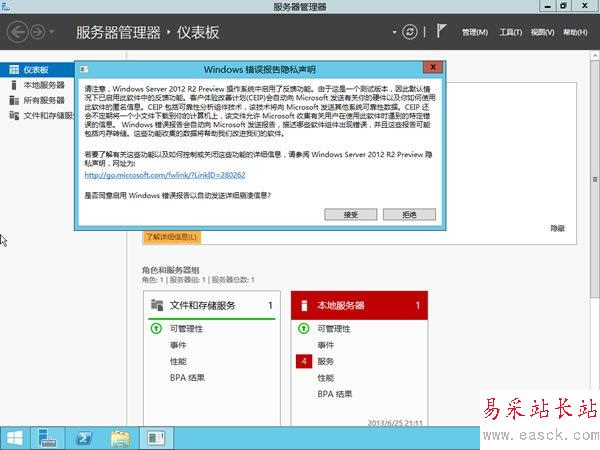Image resolution: width=600 pixels, height=450 pixels.
Task: Open the notifications flag
Action: (x=441, y=31)
